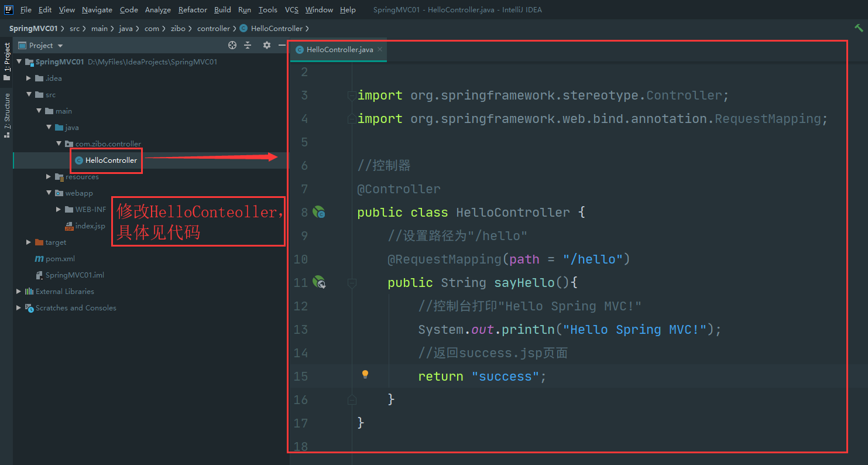Select pom.xml in project tree
The width and height of the screenshot is (868, 465).
point(55,258)
